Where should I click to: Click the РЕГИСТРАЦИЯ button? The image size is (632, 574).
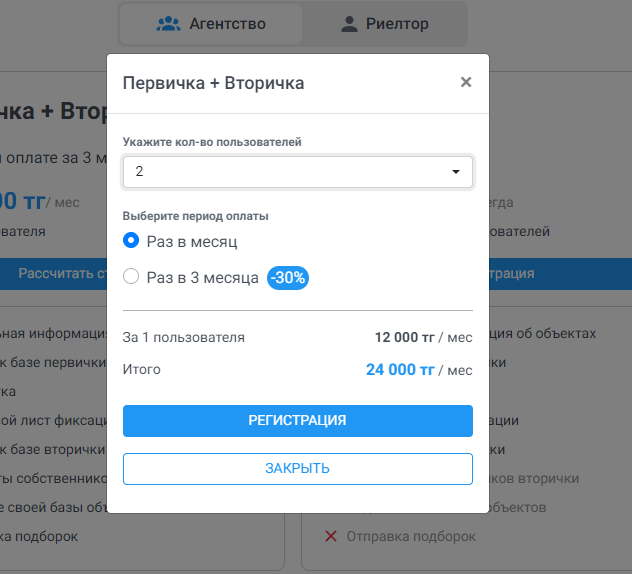298,421
